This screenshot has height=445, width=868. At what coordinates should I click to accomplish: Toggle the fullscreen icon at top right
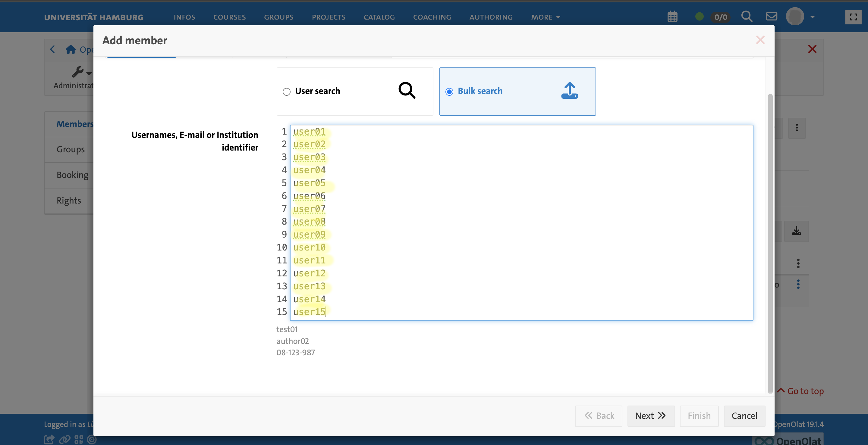853,17
